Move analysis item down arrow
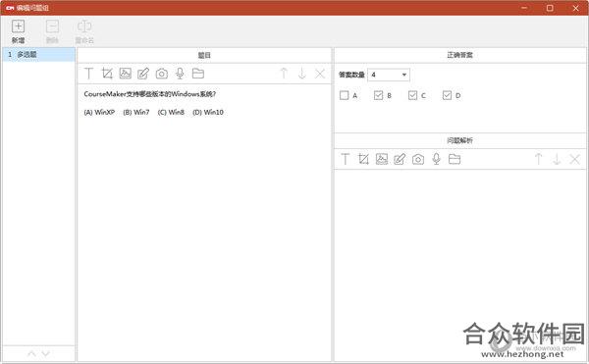This screenshot has width=589, height=364. point(557,159)
